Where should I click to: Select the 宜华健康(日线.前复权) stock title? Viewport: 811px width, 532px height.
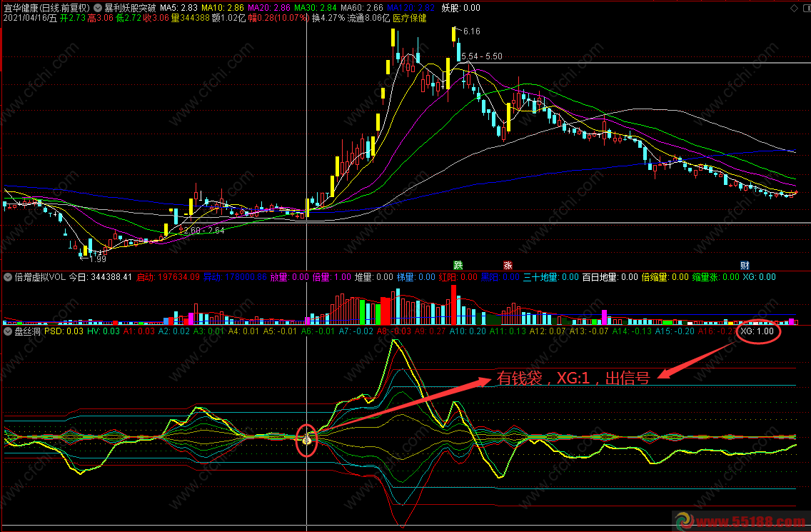[x=46, y=8]
